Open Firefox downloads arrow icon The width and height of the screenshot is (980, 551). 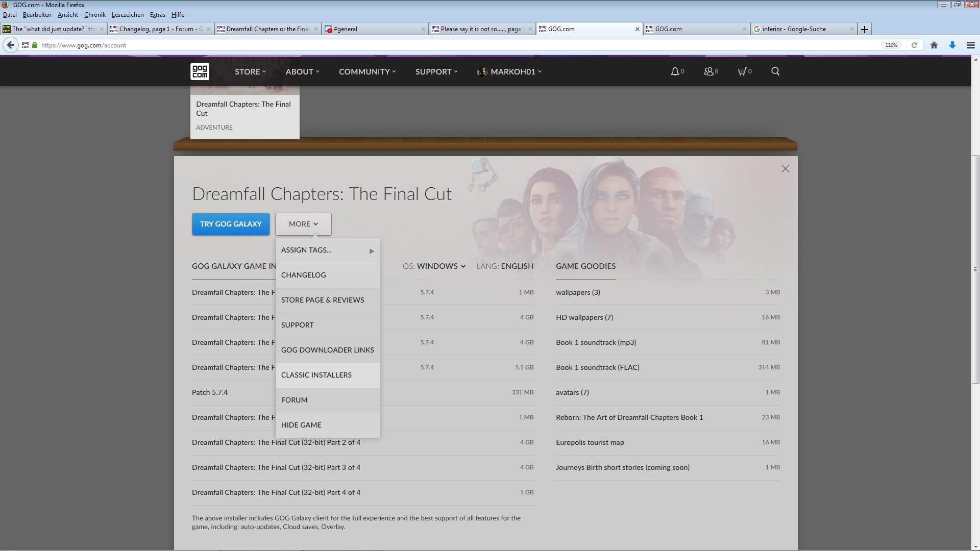point(952,45)
